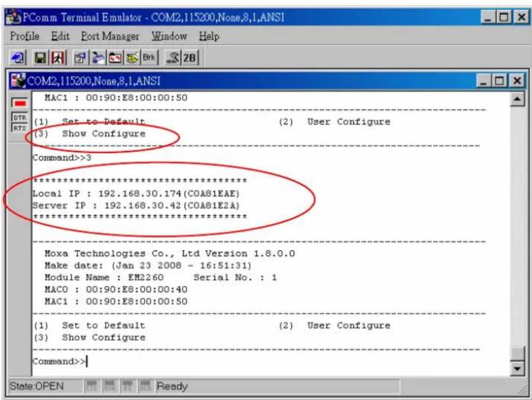Click the blue back-arrow toolbar icon

pos(18,58)
